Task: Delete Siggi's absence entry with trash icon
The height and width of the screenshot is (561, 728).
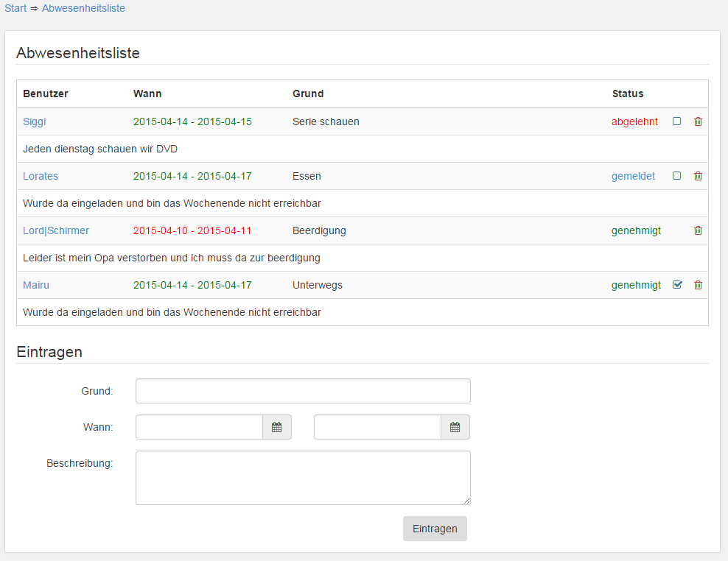Action: click(x=698, y=121)
